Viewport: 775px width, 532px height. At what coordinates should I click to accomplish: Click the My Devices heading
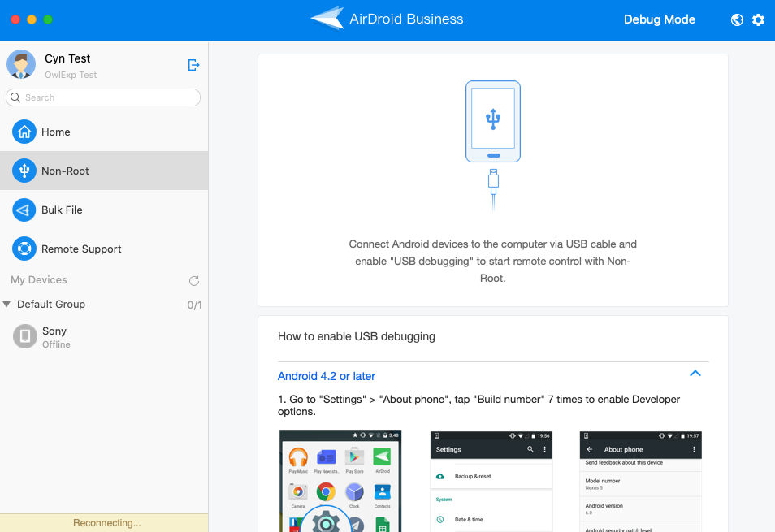coord(39,280)
